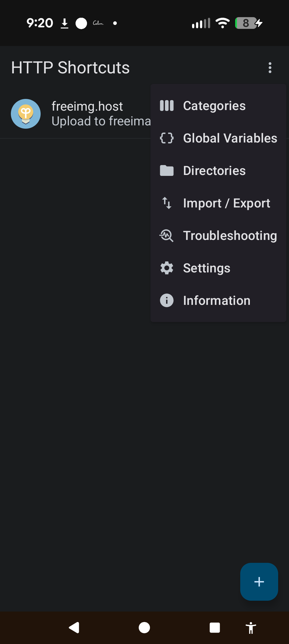Tap the Android back navigation button
The width and height of the screenshot is (289, 644).
(74, 628)
